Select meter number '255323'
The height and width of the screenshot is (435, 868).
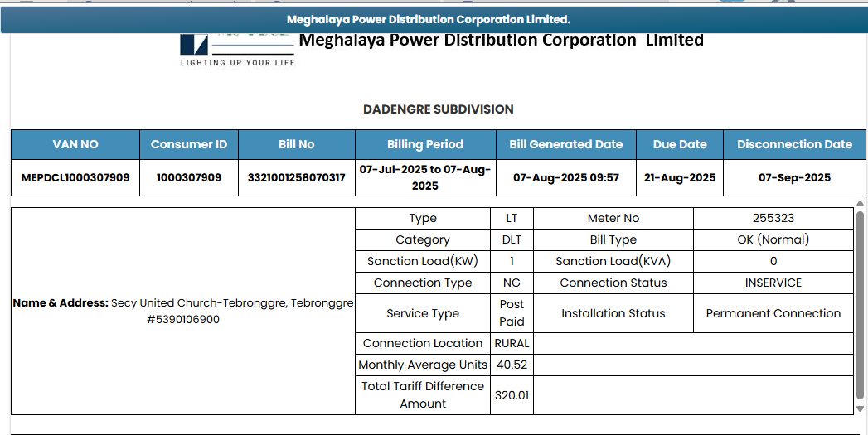pyautogui.click(x=773, y=219)
